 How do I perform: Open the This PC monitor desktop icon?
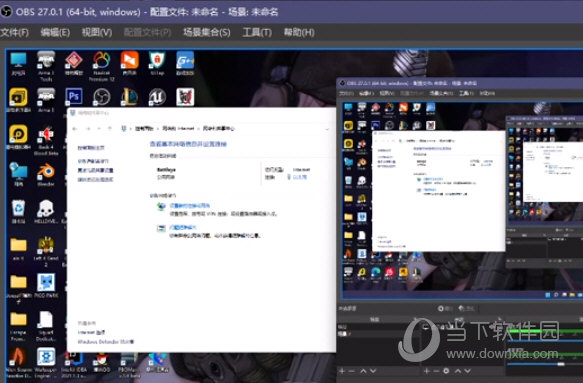(18, 63)
